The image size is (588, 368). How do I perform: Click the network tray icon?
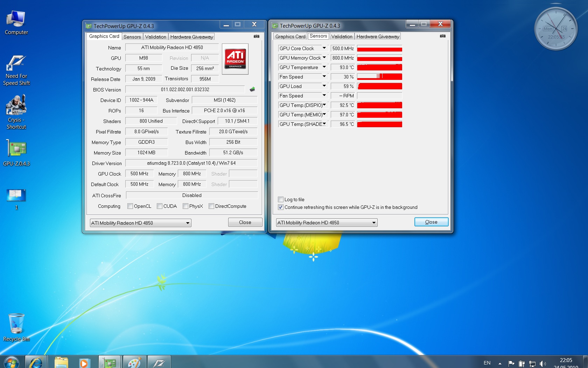tap(532, 363)
